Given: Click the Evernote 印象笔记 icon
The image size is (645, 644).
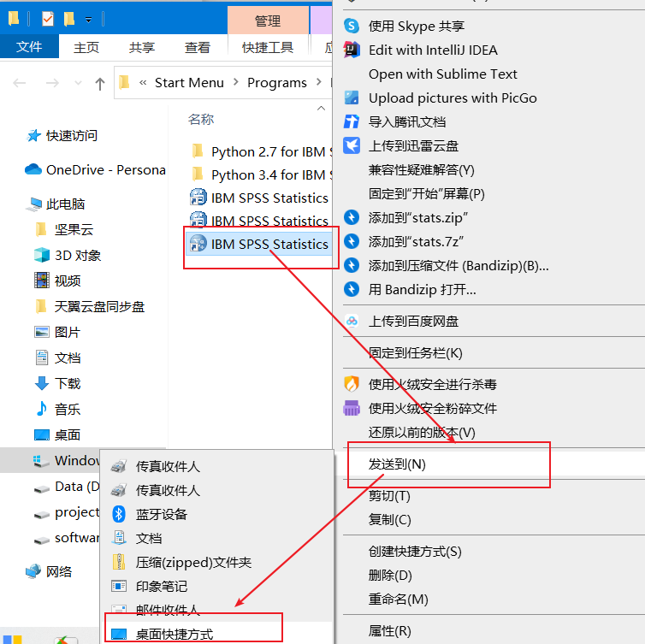Looking at the screenshot, I should (118, 586).
